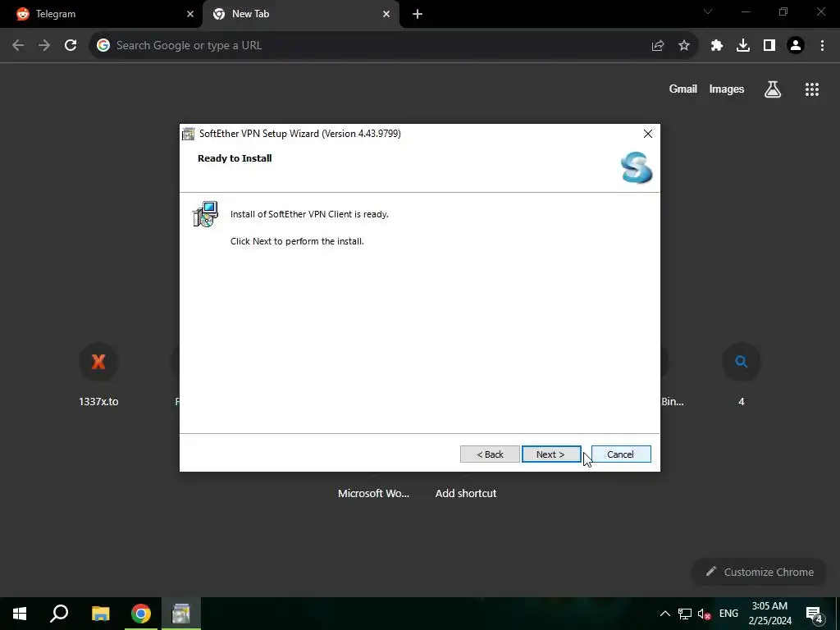840x630 pixels.
Task: Open the shortcut labeled 4
Action: click(x=742, y=375)
